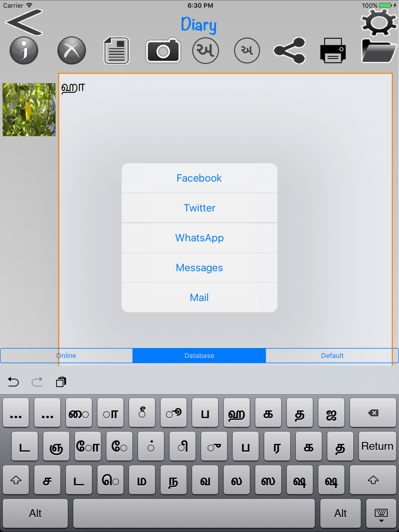Image resolution: width=399 pixels, height=532 pixels.
Task: Choose Mail in the share sheet
Action: tap(199, 298)
